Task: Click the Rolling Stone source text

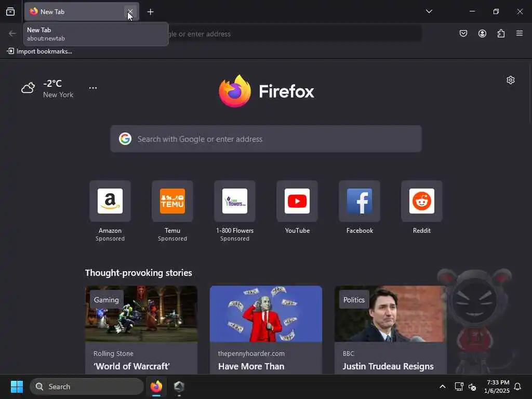Action: (113, 353)
